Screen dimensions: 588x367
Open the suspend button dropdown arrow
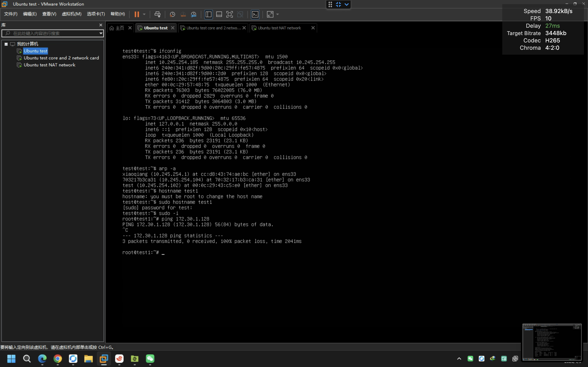(144, 14)
